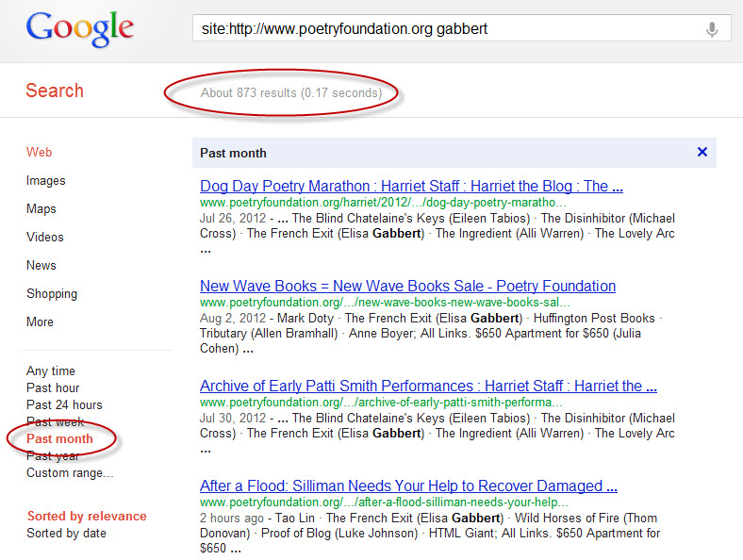Image resolution: width=743 pixels, height=560 pixels.
Task: Select the Past month time filter
Action: (59, 438)
